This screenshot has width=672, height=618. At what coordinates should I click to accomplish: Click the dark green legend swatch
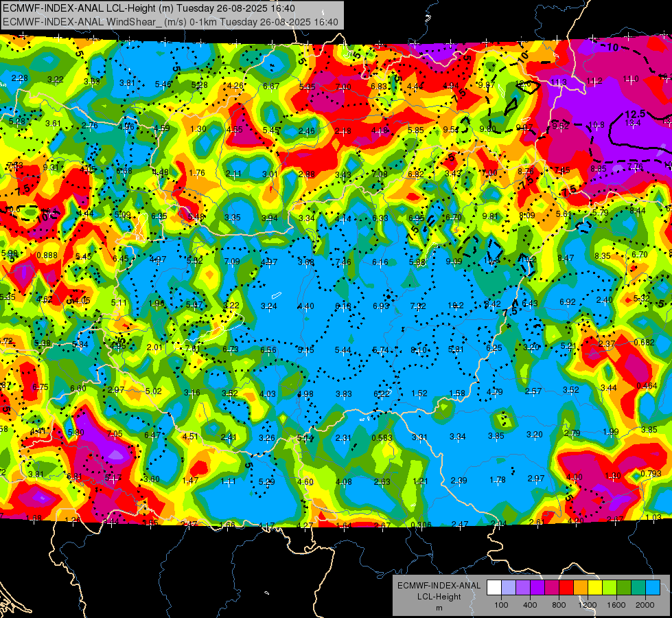click(623, 588)
